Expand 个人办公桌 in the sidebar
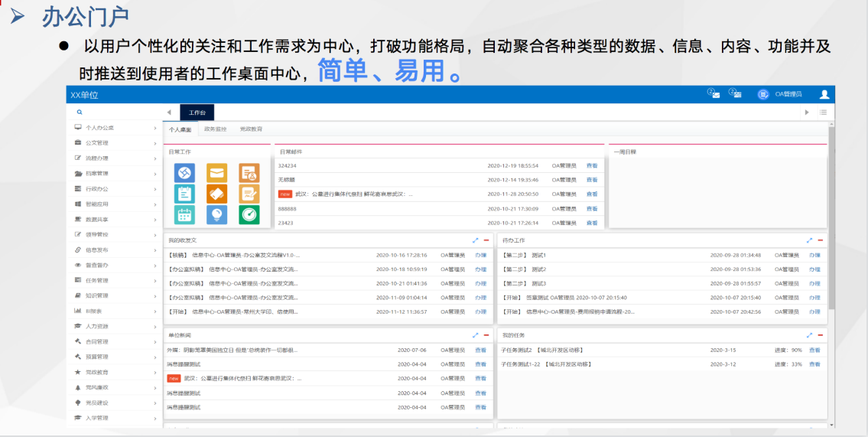 pyautogui.click(x=115, y=127)
